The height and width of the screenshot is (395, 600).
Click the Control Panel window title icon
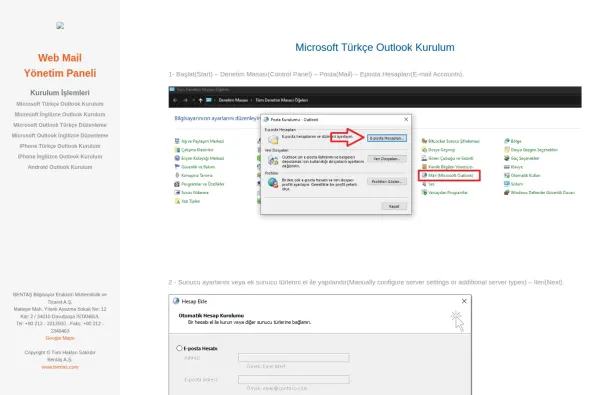tap(172, 90)
